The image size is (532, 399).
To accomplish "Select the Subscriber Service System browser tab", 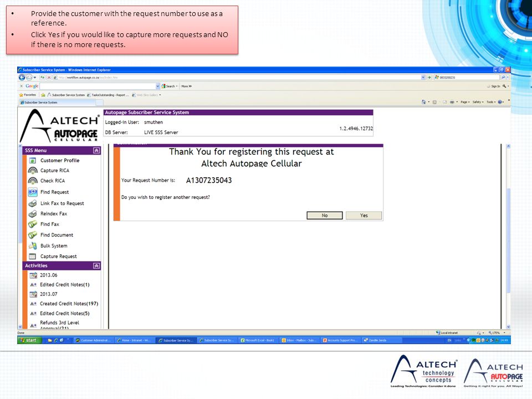I will point(57,102).
